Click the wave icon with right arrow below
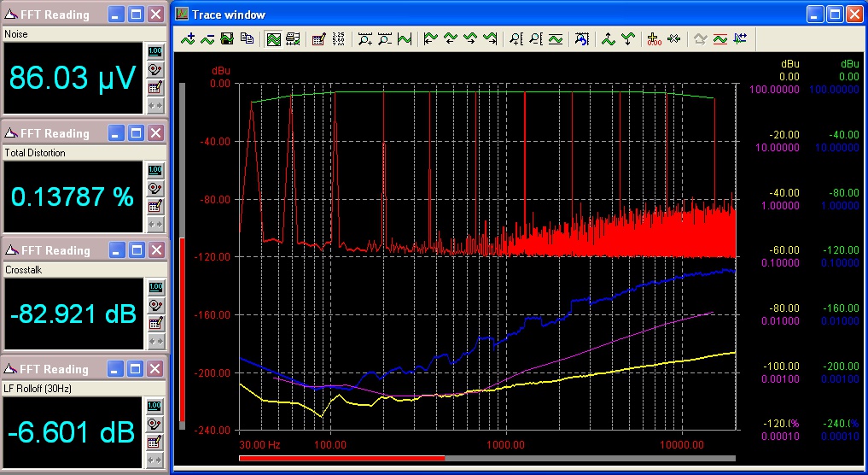The width and height of the screenshot is (868, 475). [x=470, y=38]
